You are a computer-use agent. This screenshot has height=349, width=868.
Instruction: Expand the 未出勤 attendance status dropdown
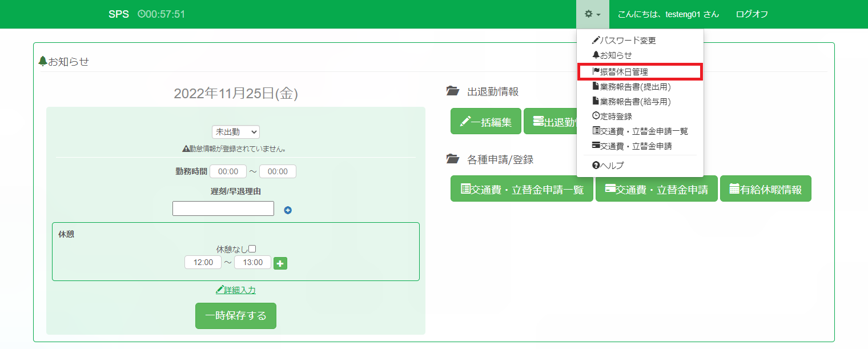point(235,132)
